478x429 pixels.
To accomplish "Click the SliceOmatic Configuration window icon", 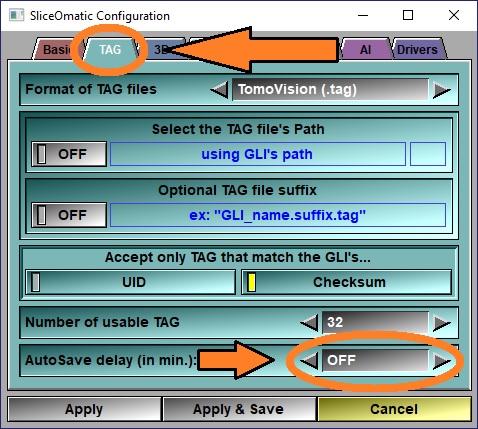I will pos(16,15).
